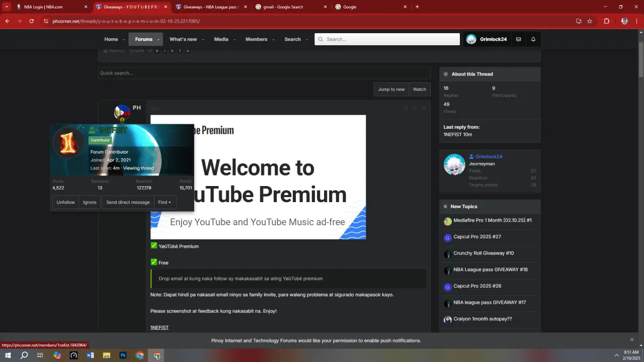Click the Grimlock24 username link in sidebar
This screenshot has height=362, width=644.
[489, 157]
